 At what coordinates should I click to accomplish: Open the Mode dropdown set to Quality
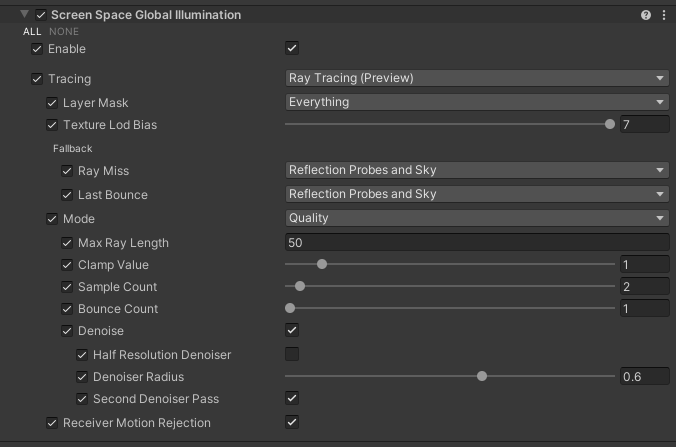click(x=476, y=218)
